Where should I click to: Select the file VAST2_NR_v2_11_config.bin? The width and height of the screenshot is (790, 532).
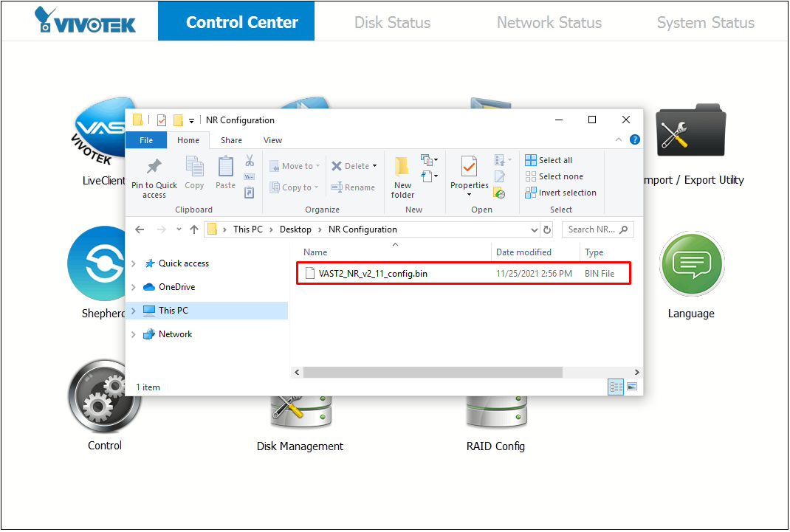tap(463, 274)
